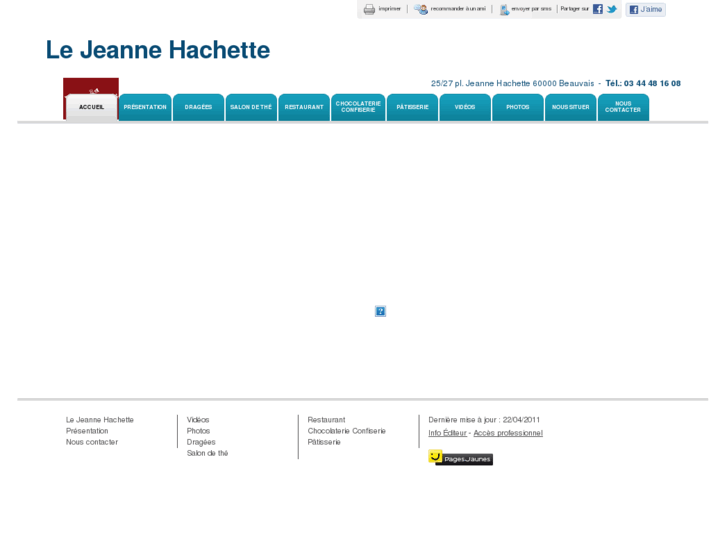
Task: Select the Accueil tab
Action: (91, 107)
